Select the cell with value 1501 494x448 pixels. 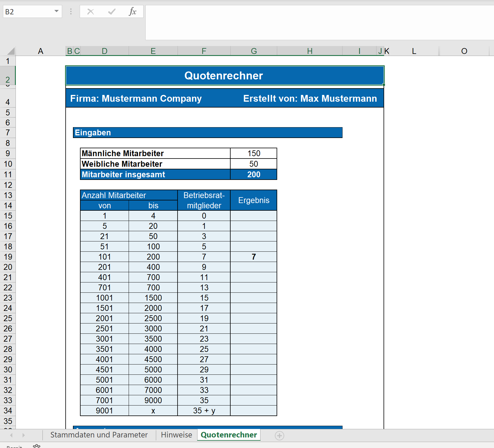click(105, 308)
